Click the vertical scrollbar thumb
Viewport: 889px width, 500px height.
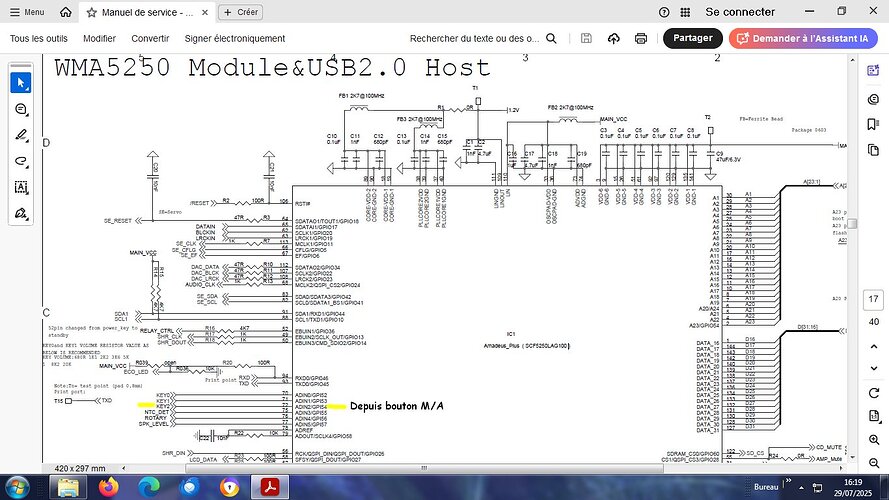coord(852,223)
